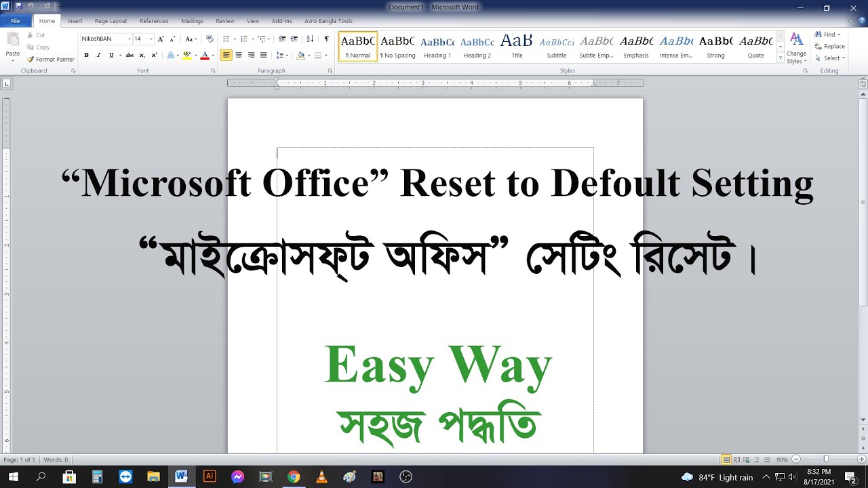The height and width of the screenshot is (488, 868).
Task: Open Google Chrome from the taskbar
Action: point(293,476)
